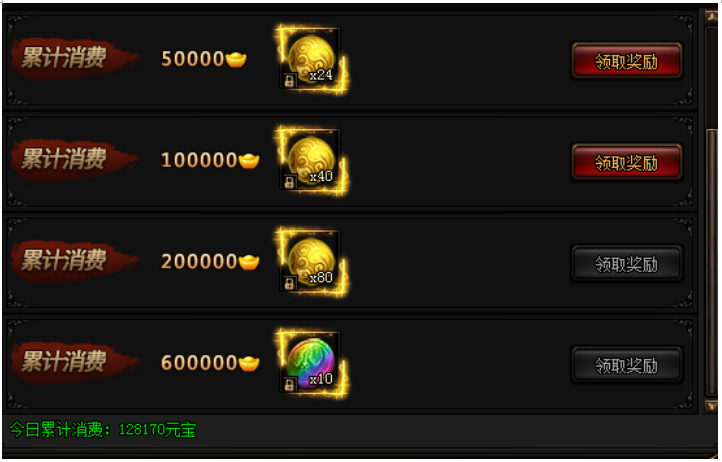This screenshot has width=722, height=462.
Task: Click the scrollbar up arrow
Action: point(711,16)
